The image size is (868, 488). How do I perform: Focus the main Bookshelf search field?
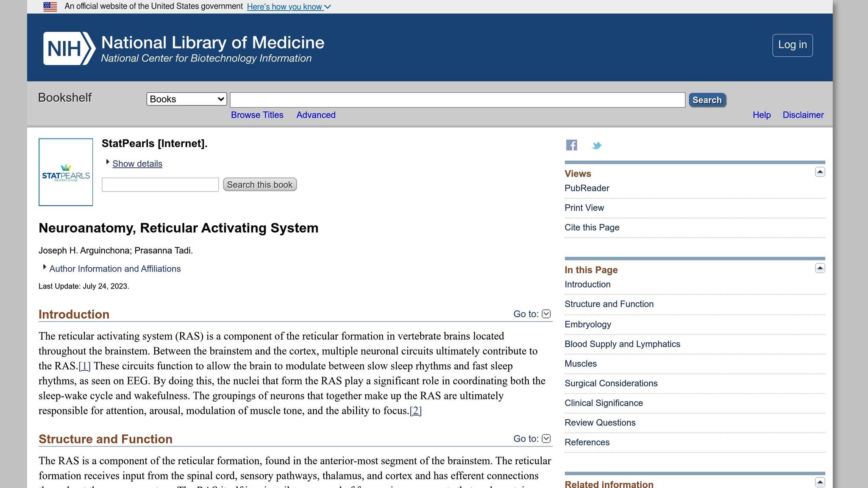[457, 100]
